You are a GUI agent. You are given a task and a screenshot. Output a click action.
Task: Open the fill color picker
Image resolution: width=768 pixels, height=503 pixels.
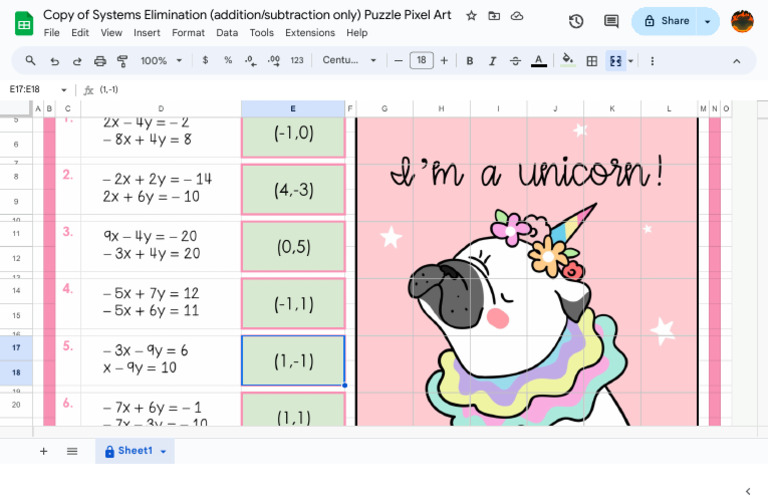tap(568, 61)
